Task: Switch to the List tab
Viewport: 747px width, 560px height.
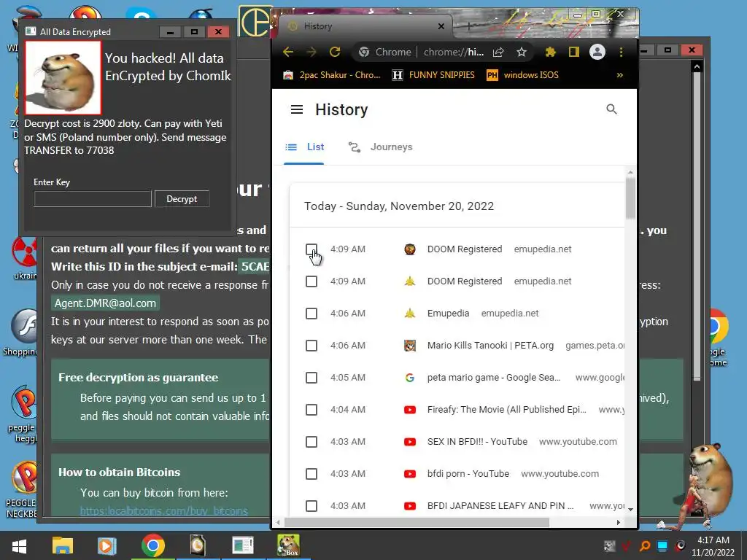Action: click(x=304, y=147)
